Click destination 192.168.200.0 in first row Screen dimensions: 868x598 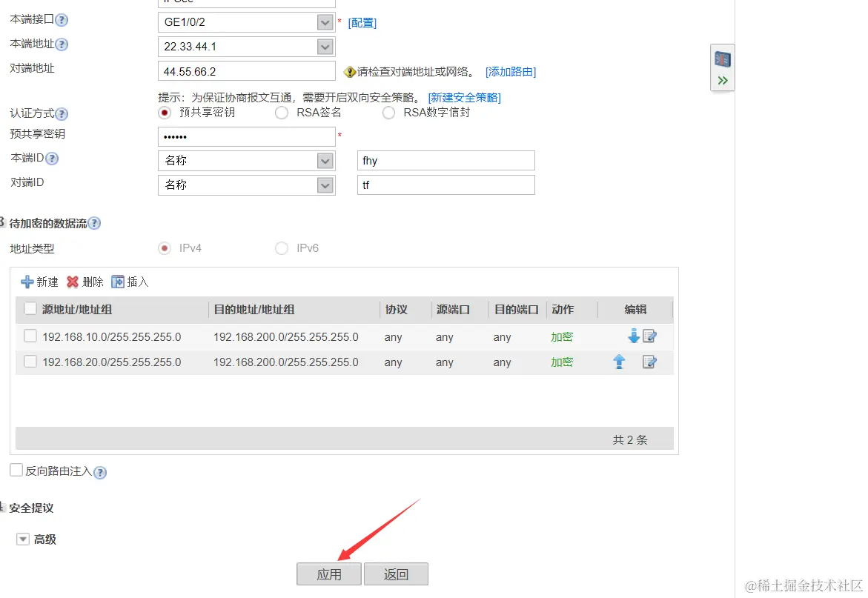pyautogui.click(x=286, y=337)
